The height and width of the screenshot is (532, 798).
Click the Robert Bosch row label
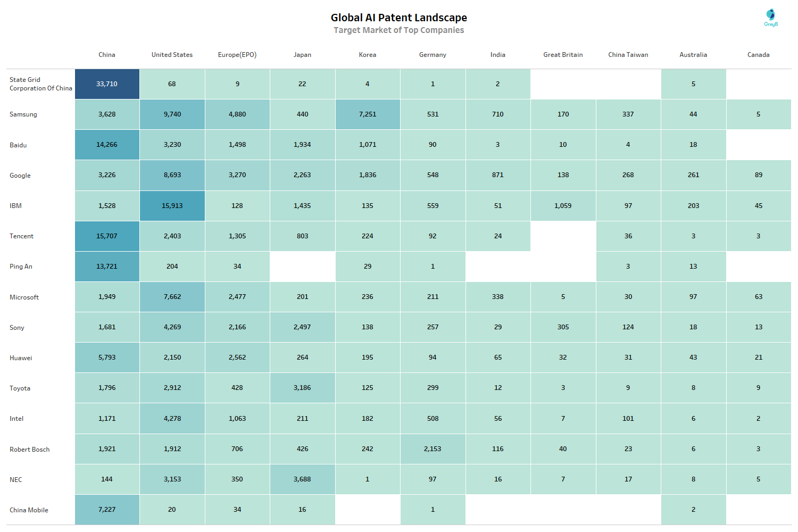tap(30, 450)
